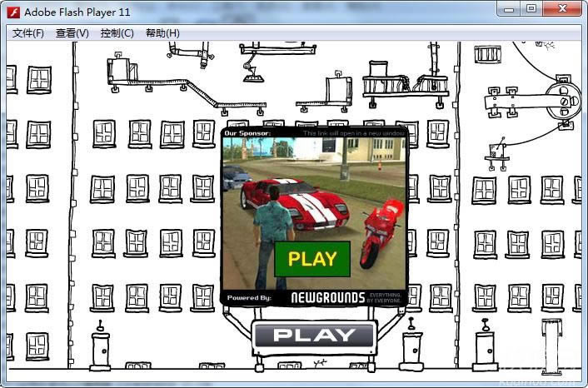Click the blue car in the ad background
This screenshot has width=588, height=388.
pyautogui.click(x=237, y=177)
